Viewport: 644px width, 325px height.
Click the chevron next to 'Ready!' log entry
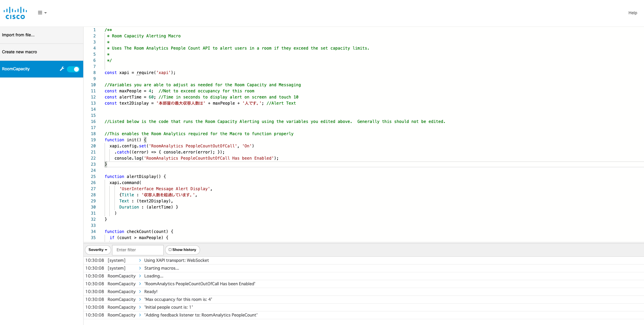pos(140,292)
